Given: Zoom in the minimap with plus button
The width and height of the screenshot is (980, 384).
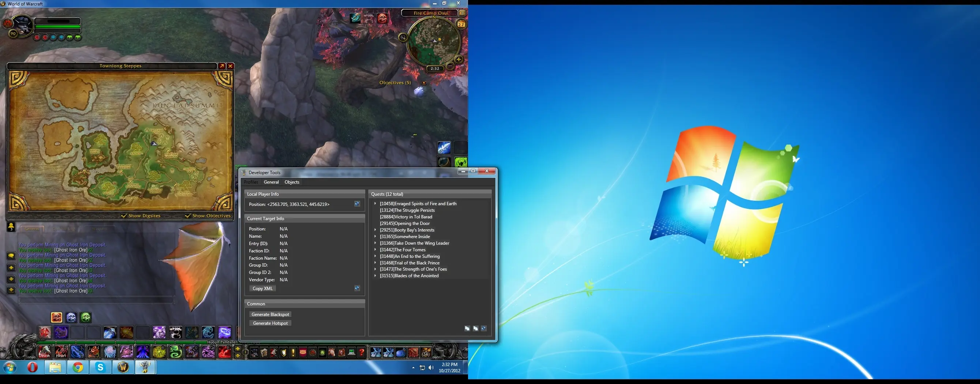Looking at the screenshot, I should tap(459, 59).
